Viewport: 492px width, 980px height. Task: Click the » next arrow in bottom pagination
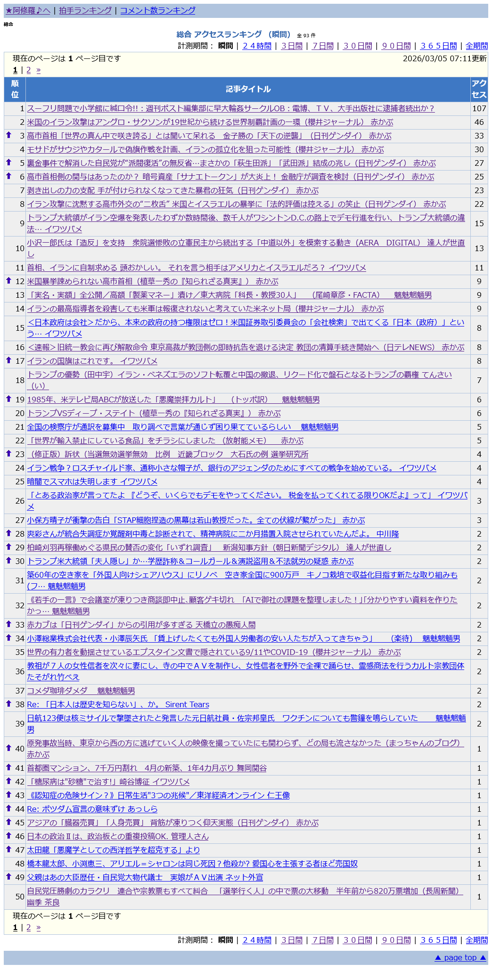[x=38, y=928]
